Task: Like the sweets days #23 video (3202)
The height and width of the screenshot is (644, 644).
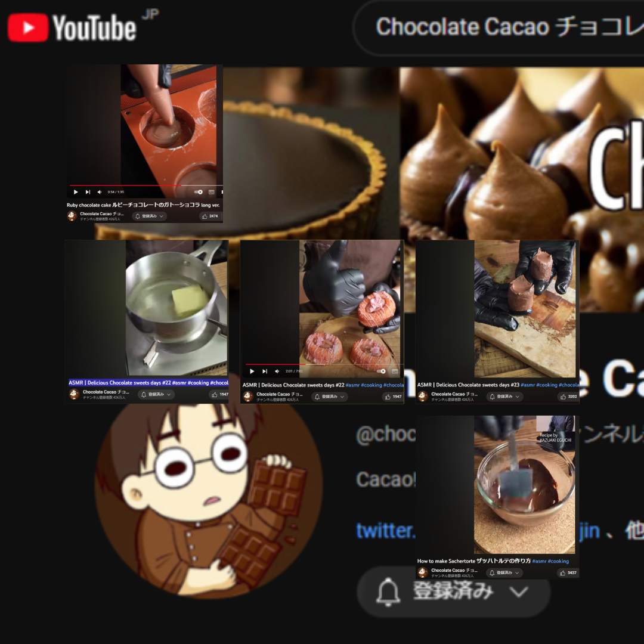Action: [x=569, y=397]
